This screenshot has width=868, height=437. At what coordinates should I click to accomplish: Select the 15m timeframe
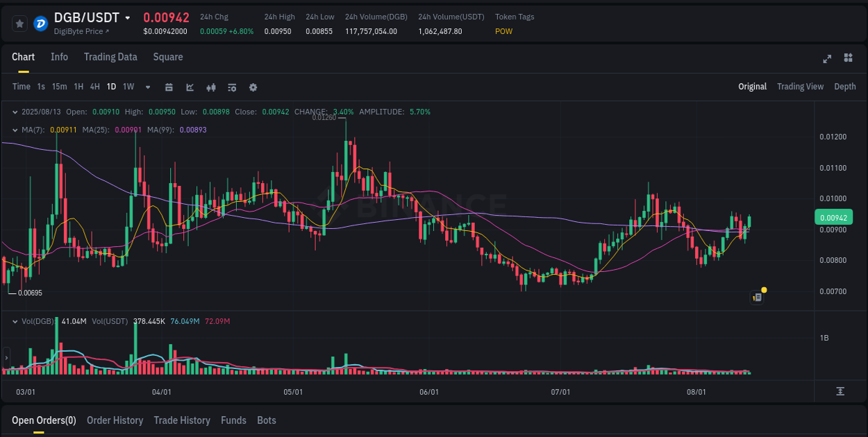[59, 87]
